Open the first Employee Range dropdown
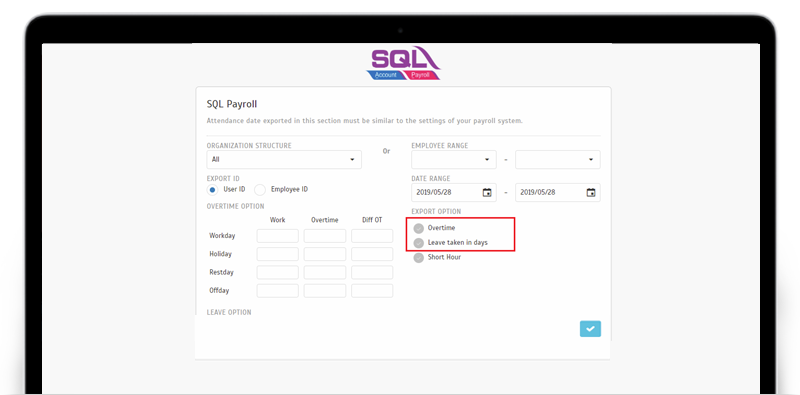The height and width of the screenshot is (395, 800). [x=454, y=159]
